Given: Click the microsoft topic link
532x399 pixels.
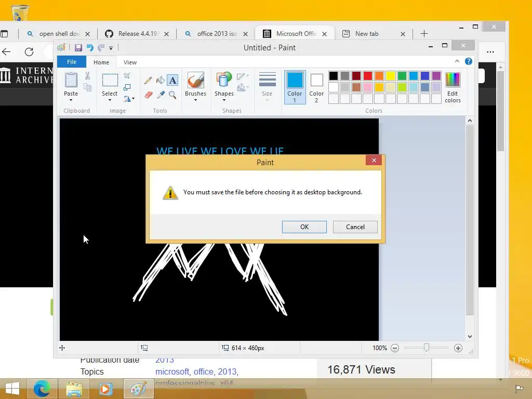Looking at the screenshot, I should pyautogui.click(x=172, y=372).
